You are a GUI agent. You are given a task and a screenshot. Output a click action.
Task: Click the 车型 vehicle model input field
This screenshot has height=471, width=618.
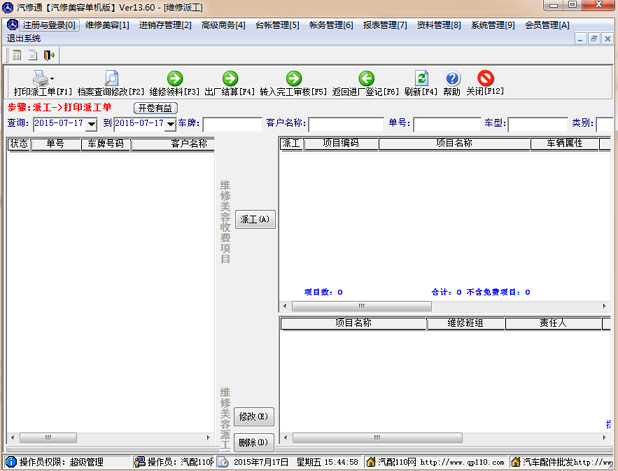538,124
